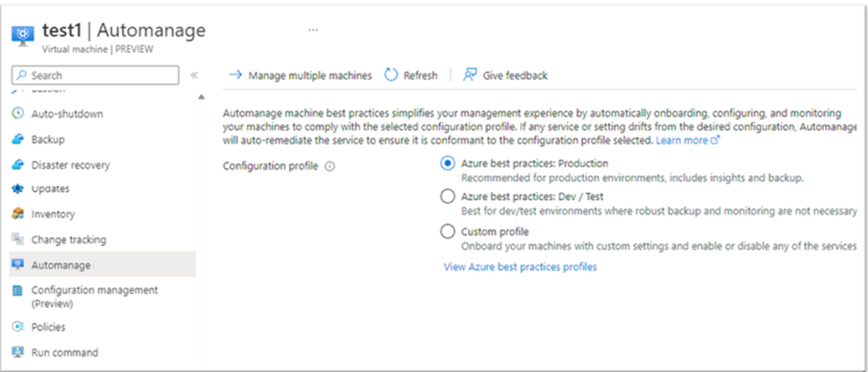Click the Disaster recovery icon

click(17, 164)
